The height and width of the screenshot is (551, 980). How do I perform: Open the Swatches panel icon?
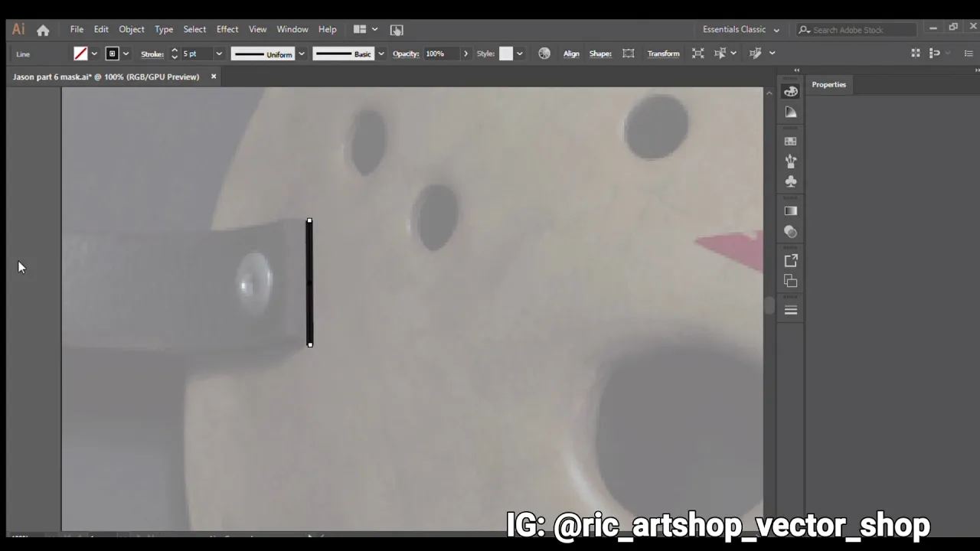point(791,141)
